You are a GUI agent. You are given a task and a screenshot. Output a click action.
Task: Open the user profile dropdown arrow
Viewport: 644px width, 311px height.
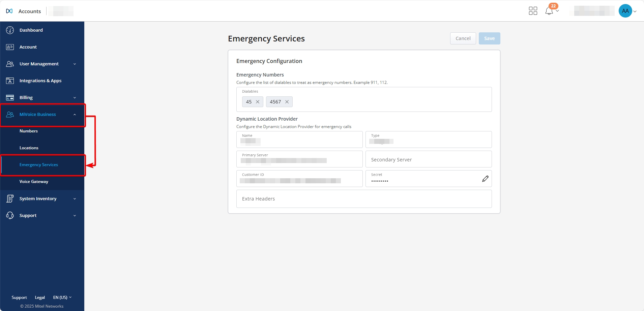coord(635,11)
